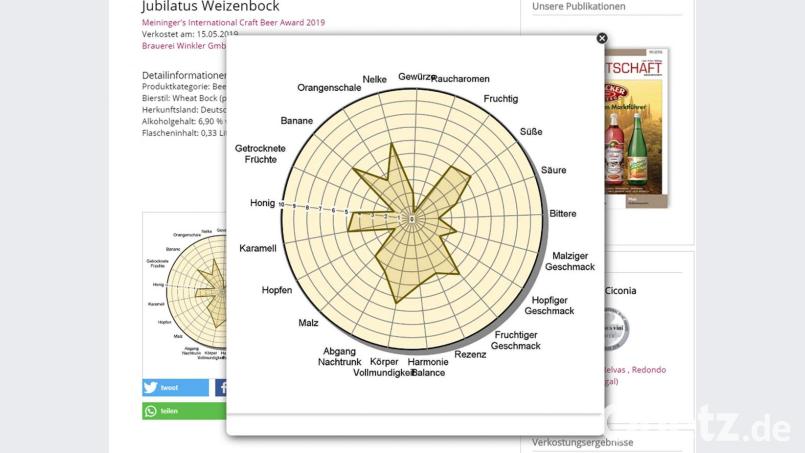
Task: Click the Abgang Nachtrunk label
Action: point(339,356)
